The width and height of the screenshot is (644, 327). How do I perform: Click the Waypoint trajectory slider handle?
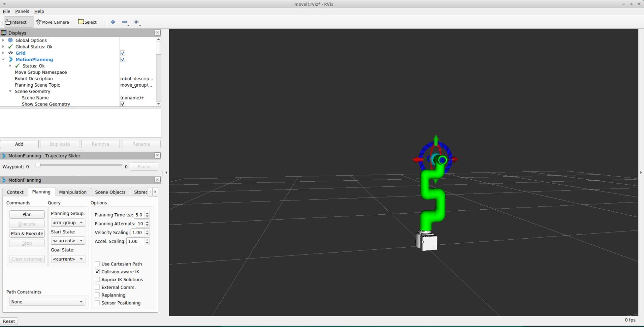(x=38, y=165)
